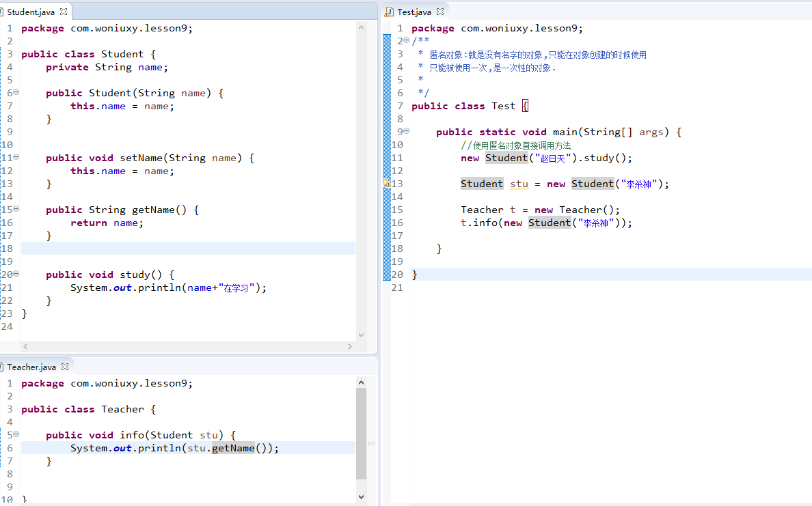Click the 'private String name;' line in Student.java

(107, 67)
